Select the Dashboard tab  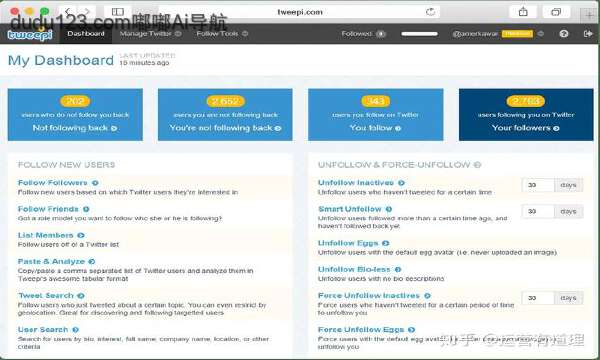86,34
